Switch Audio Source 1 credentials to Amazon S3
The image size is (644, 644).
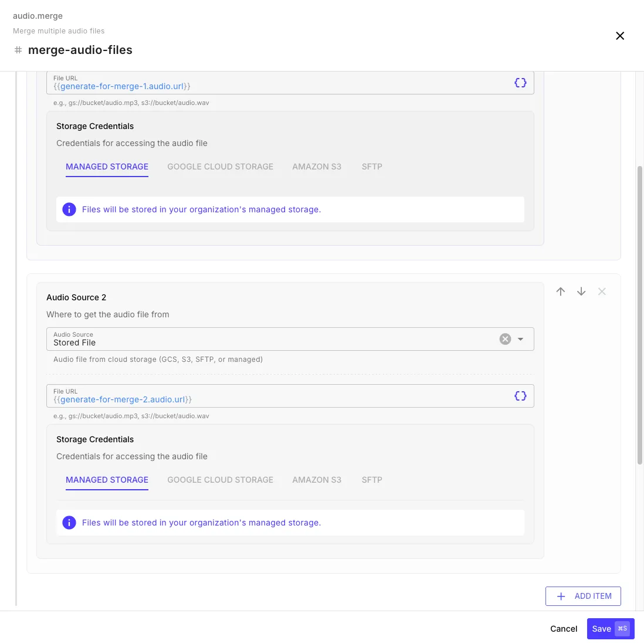tap(317, 167)
